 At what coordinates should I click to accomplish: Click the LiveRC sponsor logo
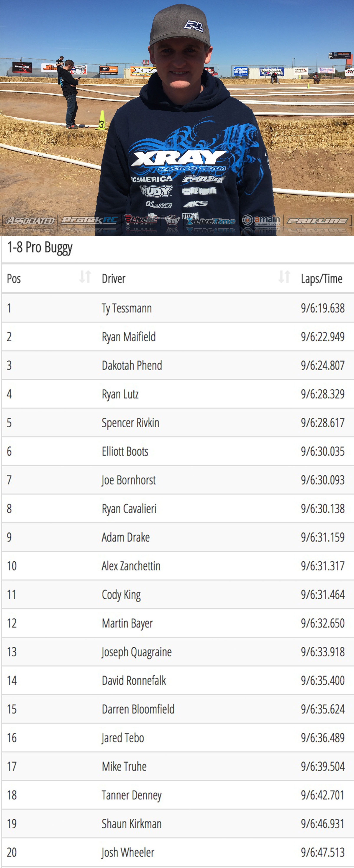(141, 220)
